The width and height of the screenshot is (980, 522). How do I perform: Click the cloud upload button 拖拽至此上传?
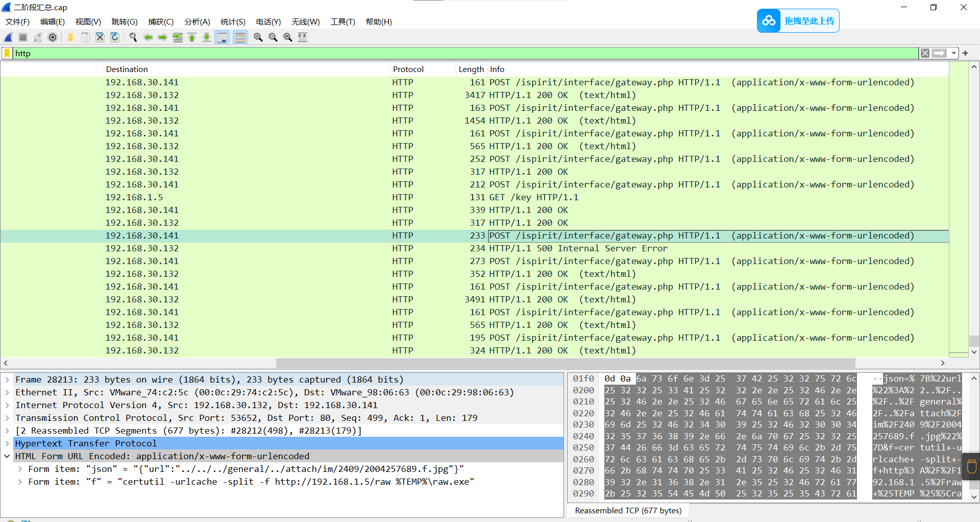point(798,21)
